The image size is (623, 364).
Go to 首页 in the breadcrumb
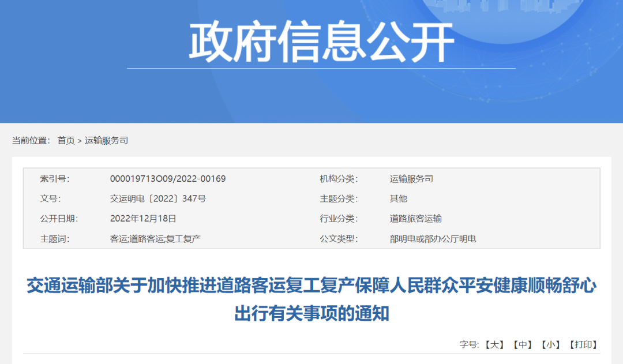[66, 140]
